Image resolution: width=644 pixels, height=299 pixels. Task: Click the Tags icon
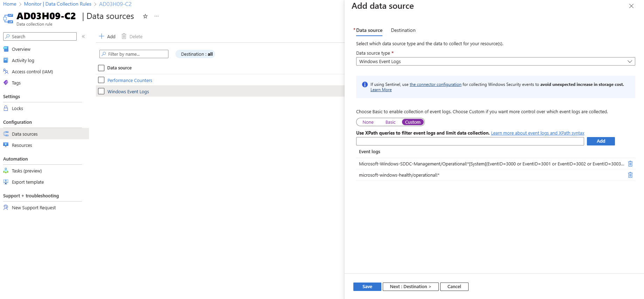click(x=6, y=83)
